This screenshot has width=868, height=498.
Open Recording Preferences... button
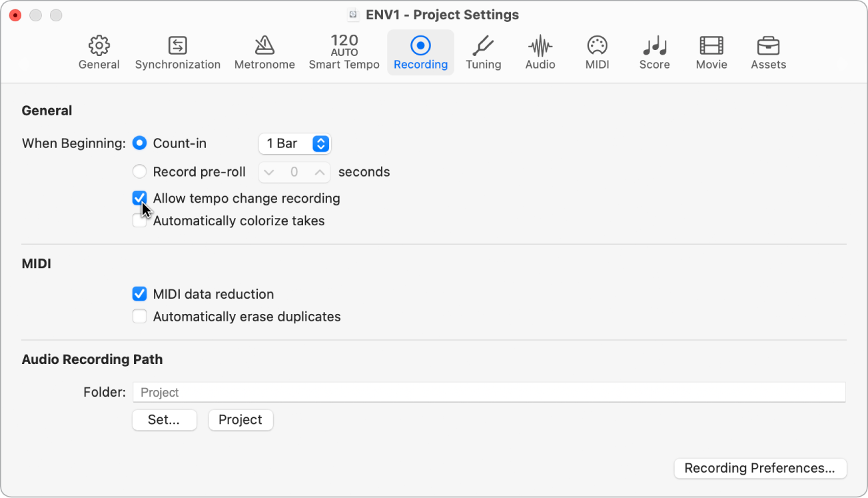[759, 468]
